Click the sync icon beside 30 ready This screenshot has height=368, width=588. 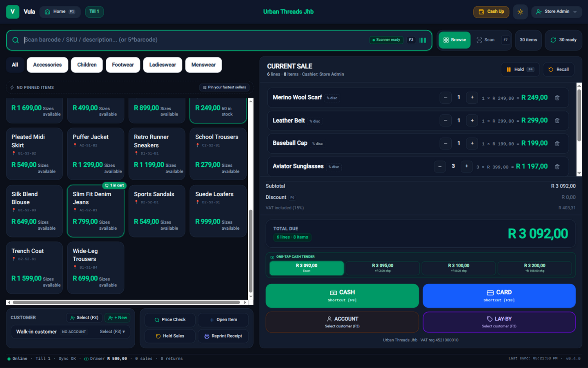(553, 40)
